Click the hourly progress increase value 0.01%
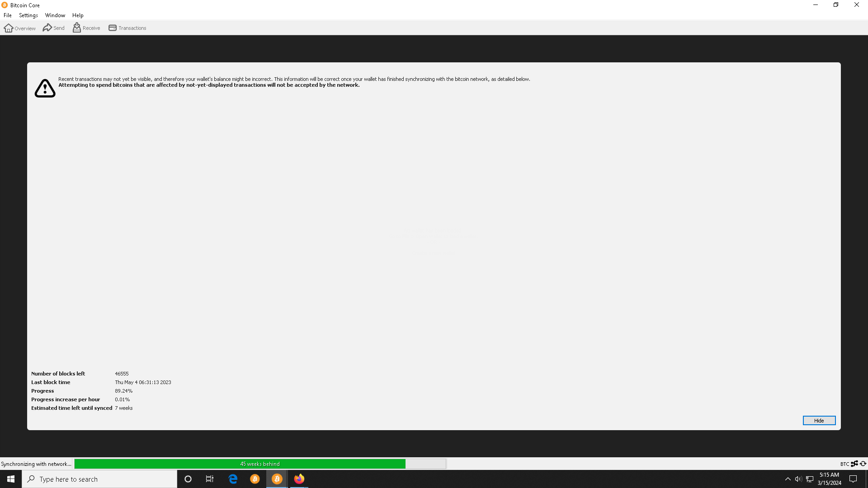 point(122,399)
